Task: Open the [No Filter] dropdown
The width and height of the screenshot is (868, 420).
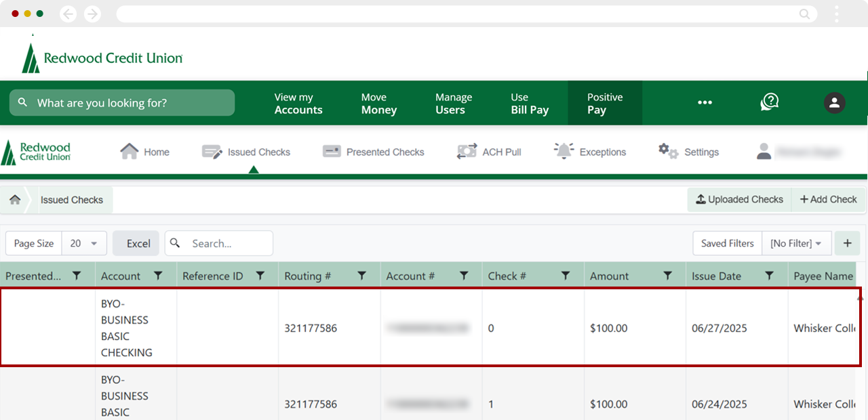Action: [796, 243]
